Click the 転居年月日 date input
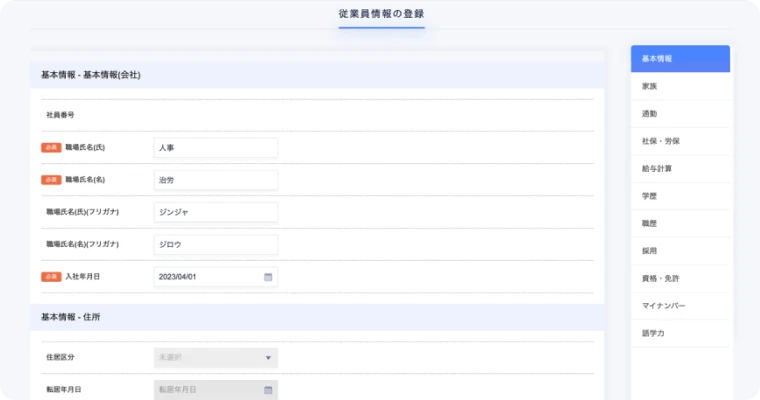The width and height of the screenshot is (760, 400). click(x=207, y=390)
